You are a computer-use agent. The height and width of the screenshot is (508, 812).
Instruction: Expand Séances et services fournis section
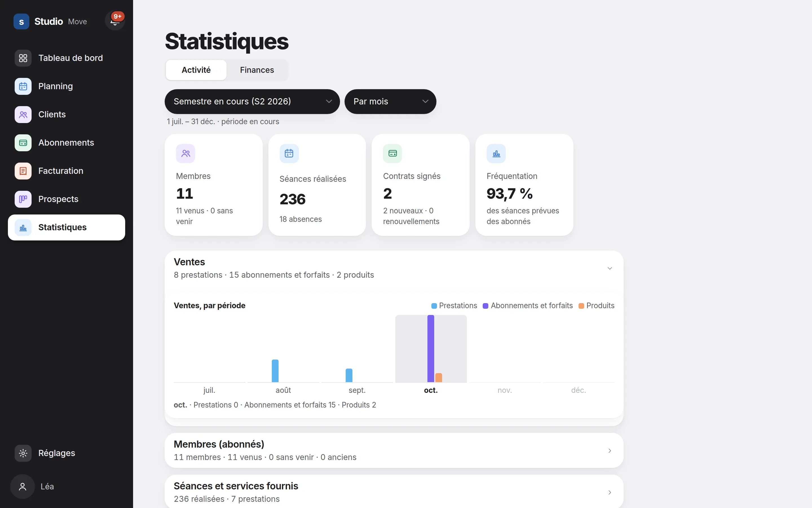pyautogui.click(x=394, y=492)
